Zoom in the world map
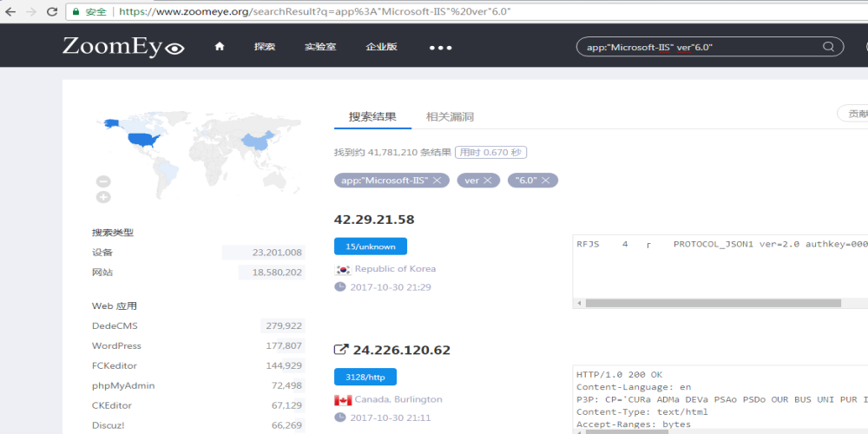 coord(103,197)
